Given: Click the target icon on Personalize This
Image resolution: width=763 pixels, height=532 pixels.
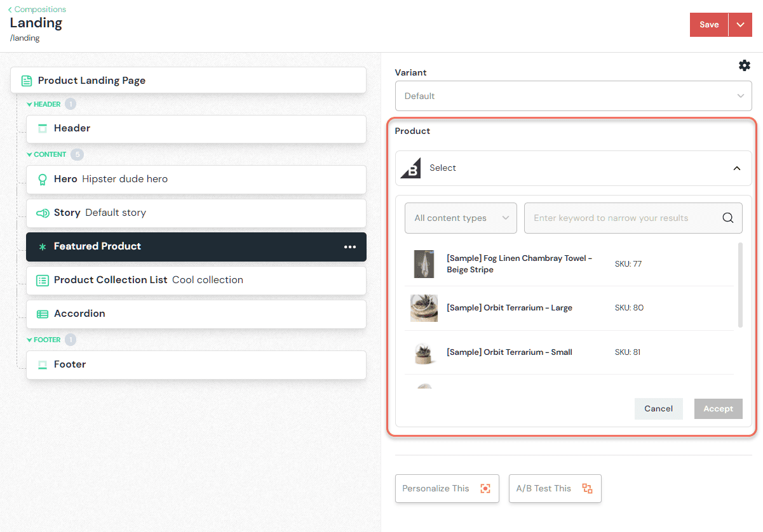Looking at the screenshot, I should [x=485, y=488].
